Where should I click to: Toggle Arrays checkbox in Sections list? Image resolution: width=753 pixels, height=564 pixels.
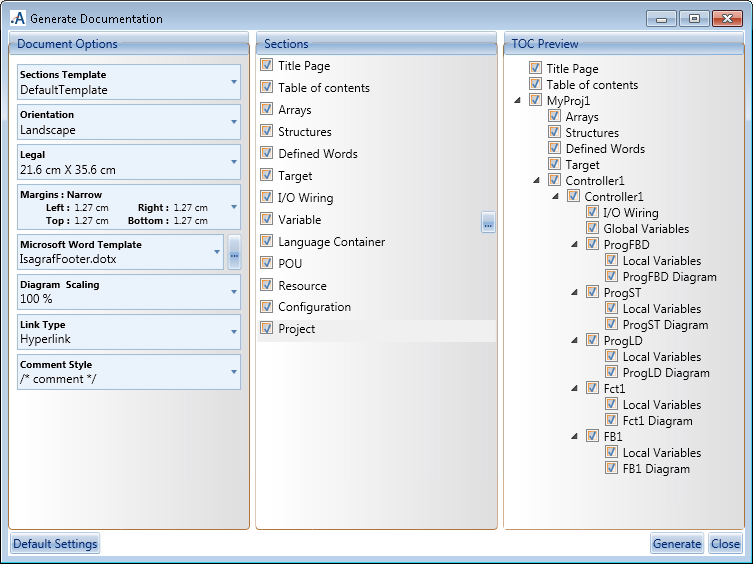click(267, 109)
